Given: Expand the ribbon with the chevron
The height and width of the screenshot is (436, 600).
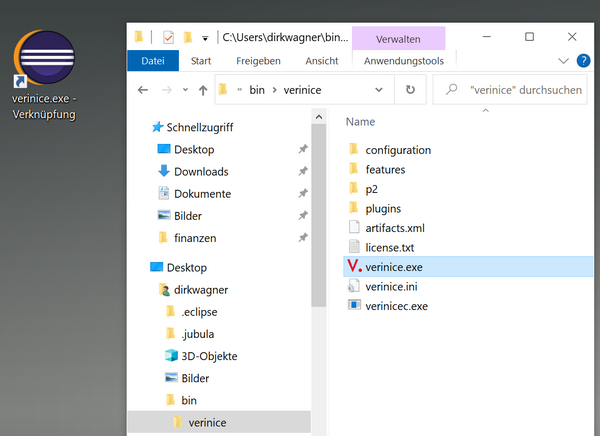Looking at the screenshot, I should point(563,62).
